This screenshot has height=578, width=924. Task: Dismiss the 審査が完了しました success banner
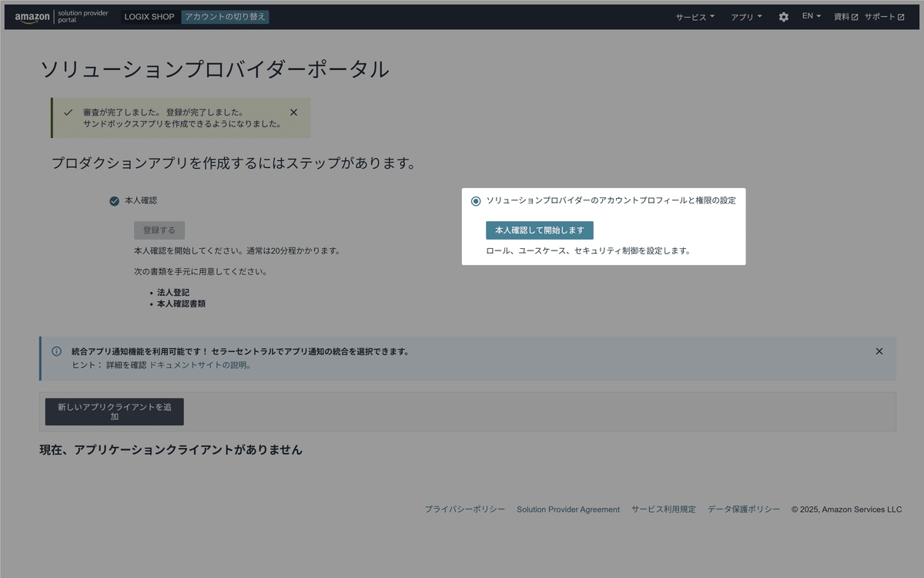pyautogui.click(x=293, y=111)
